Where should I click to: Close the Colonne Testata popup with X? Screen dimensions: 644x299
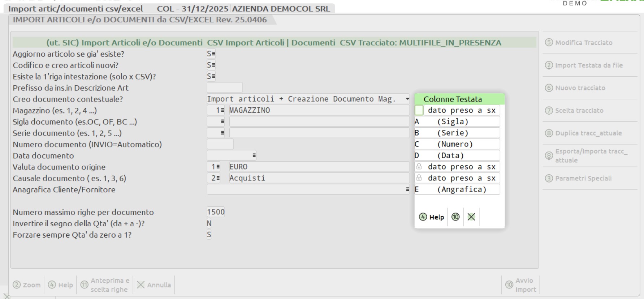click(471, 217)
